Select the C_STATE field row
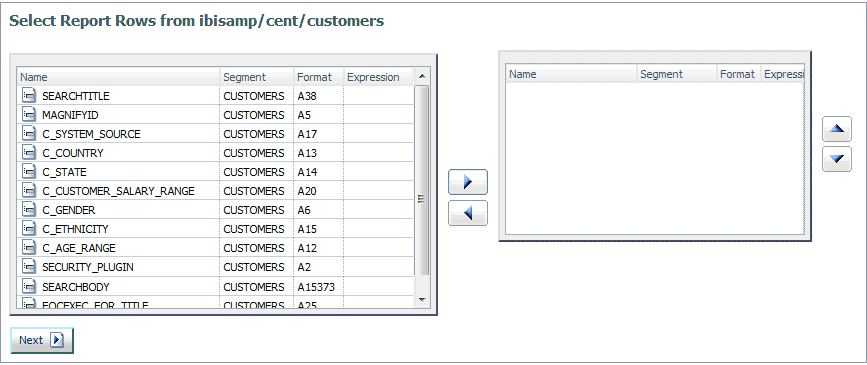 pos(216,172)
